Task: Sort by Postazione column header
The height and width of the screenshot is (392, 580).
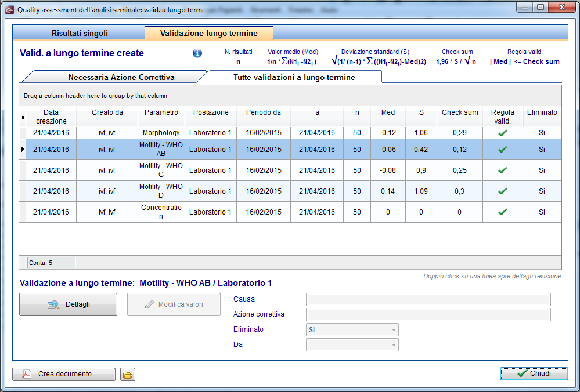Action: 211,117
